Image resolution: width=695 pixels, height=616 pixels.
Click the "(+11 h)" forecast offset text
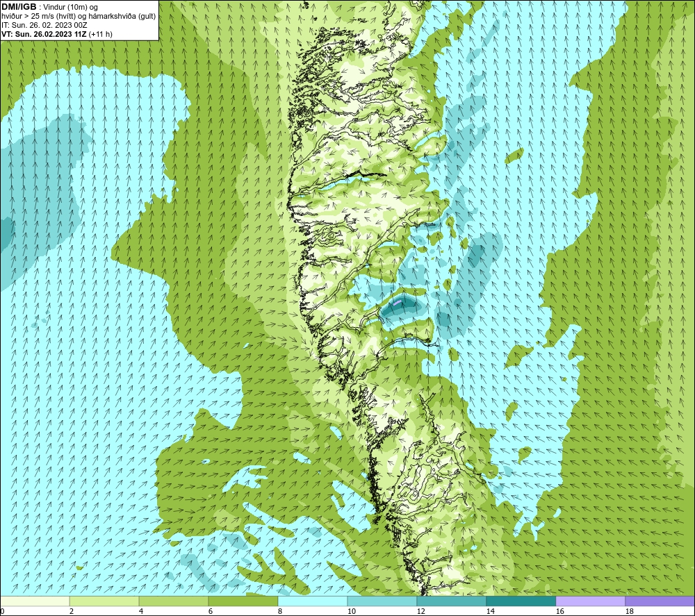click(101, 34)
